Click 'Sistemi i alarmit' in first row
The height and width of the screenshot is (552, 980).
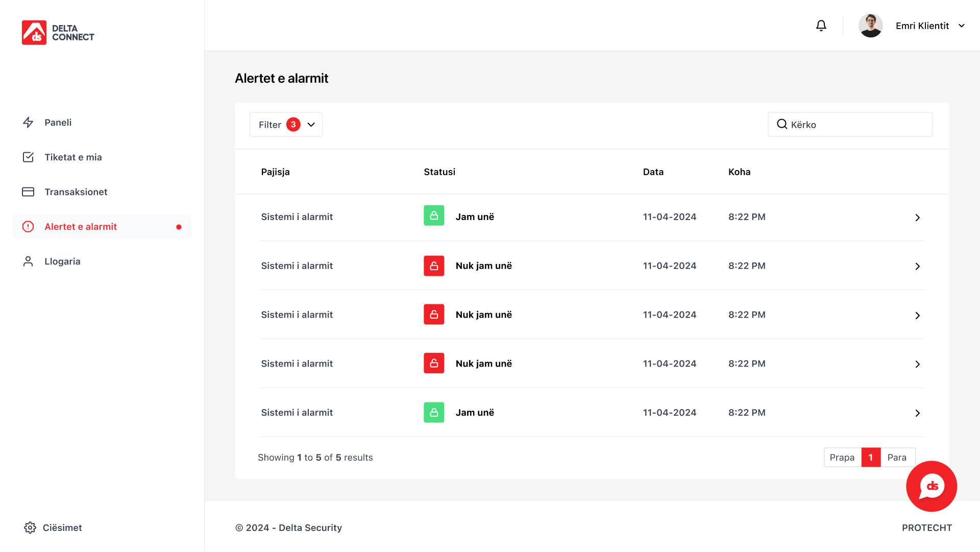click(297, 217)
